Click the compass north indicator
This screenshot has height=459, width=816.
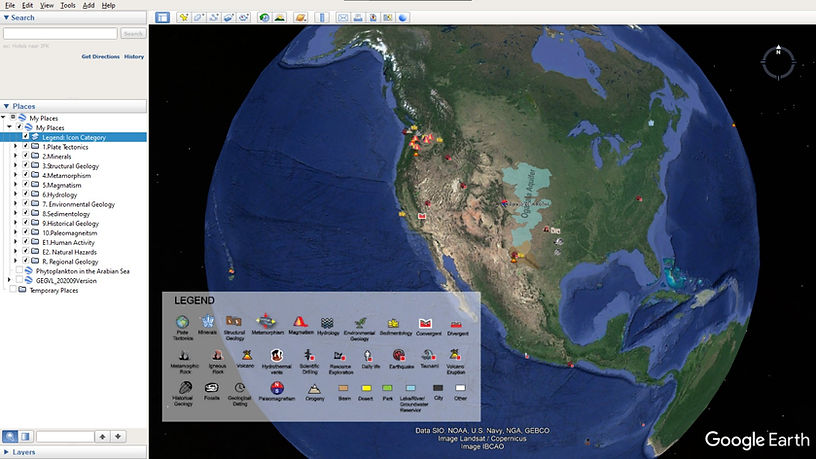coord(779,52)
